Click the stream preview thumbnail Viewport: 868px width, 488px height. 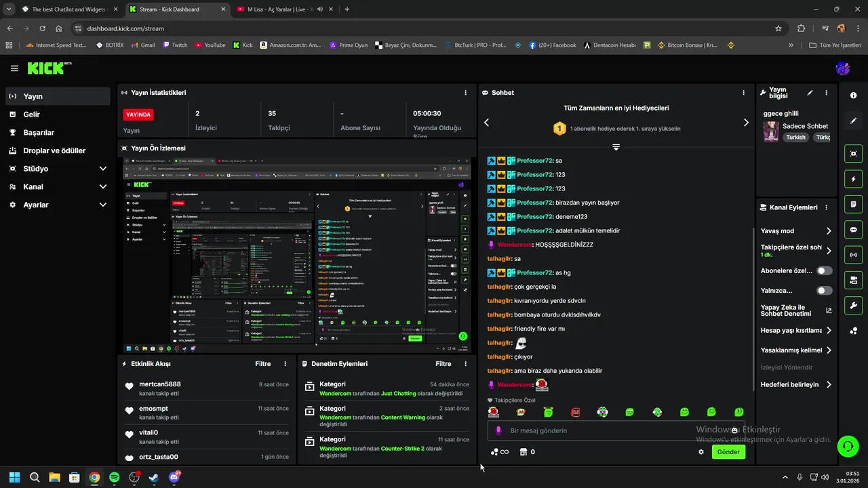[298, 255]
